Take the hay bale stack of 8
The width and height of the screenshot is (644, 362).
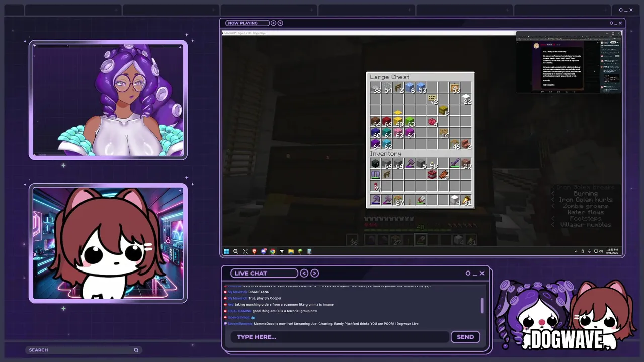pyautogui.click(x=444, y=110)
